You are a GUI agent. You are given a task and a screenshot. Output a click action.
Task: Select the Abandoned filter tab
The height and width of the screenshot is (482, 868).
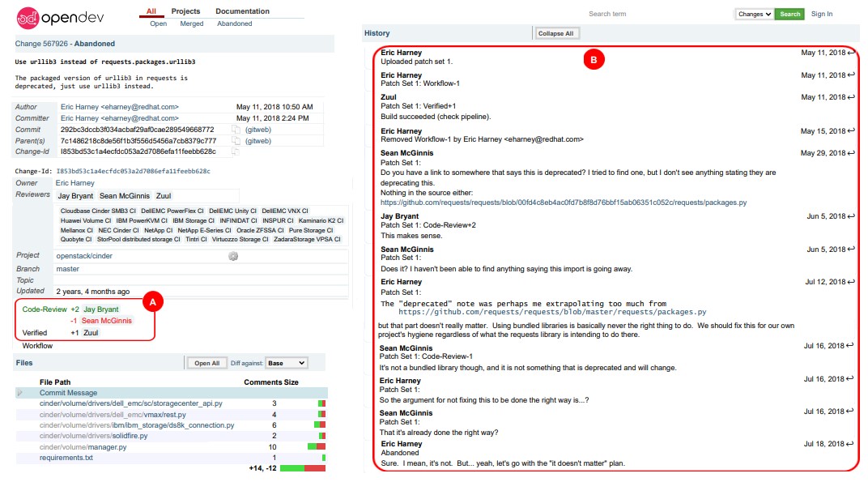point(234,23)
